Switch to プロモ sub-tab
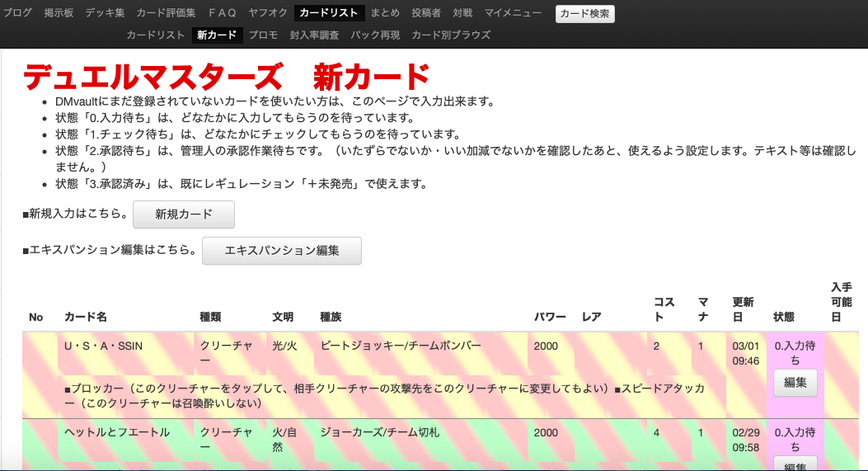This screenshot has width=868, height=471. 263,35
